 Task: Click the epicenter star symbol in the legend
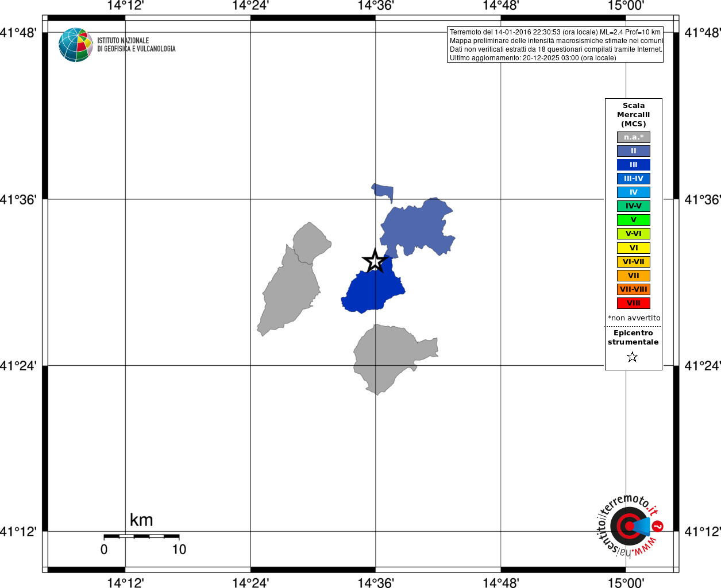point(633,357)
